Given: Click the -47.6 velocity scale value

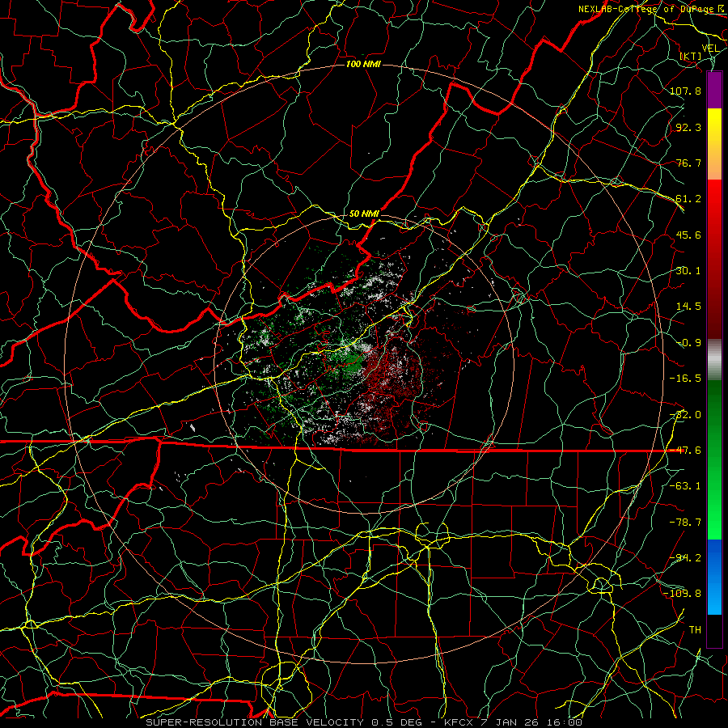Looking at the screenshot, I should point(685,451).
